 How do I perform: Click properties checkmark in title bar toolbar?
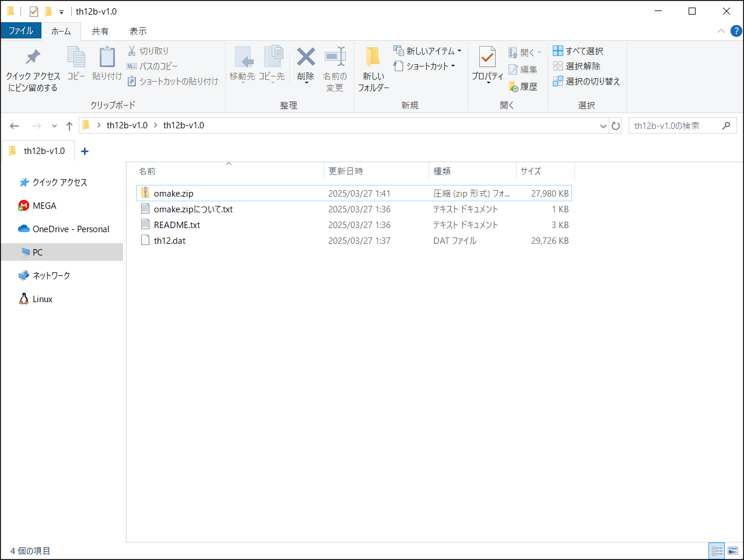click(34, 11)
